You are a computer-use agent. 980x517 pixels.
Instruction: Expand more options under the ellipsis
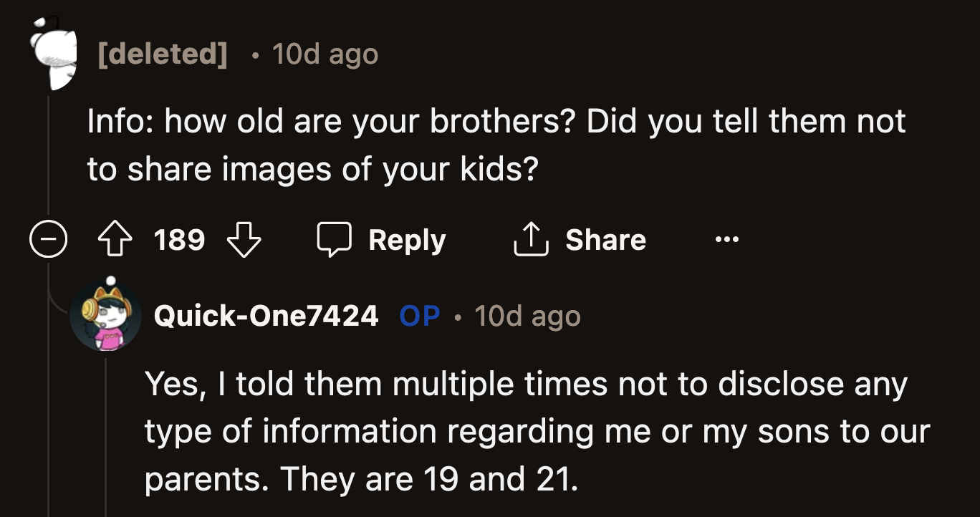pos(726,240)
